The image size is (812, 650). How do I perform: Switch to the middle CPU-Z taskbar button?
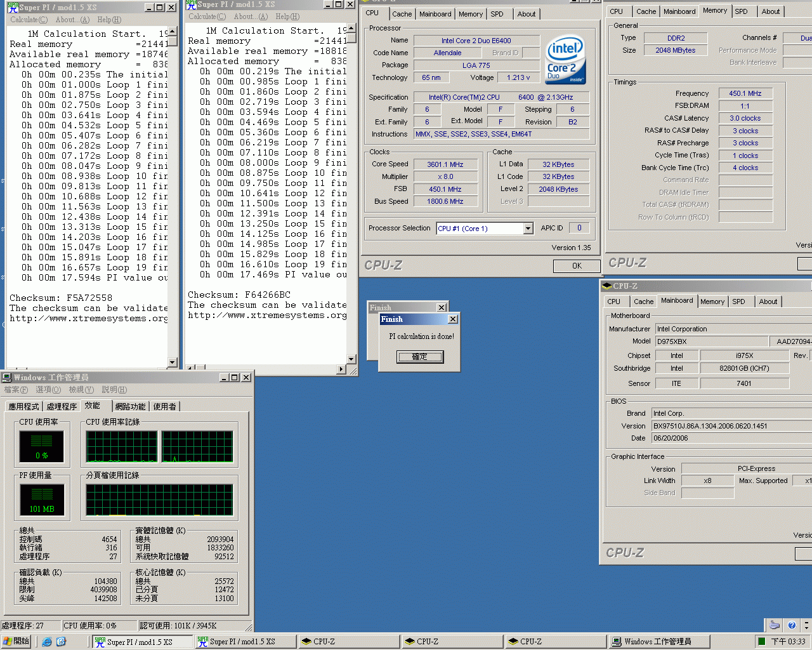[x=452, y=642]
